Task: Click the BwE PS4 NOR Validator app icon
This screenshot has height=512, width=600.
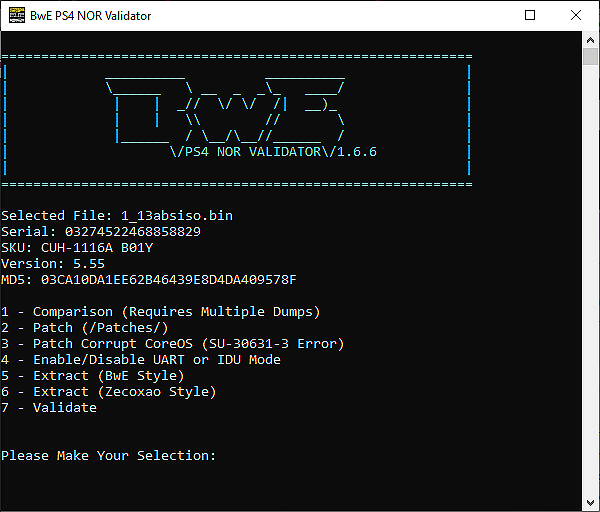Action: click(17, 15)
